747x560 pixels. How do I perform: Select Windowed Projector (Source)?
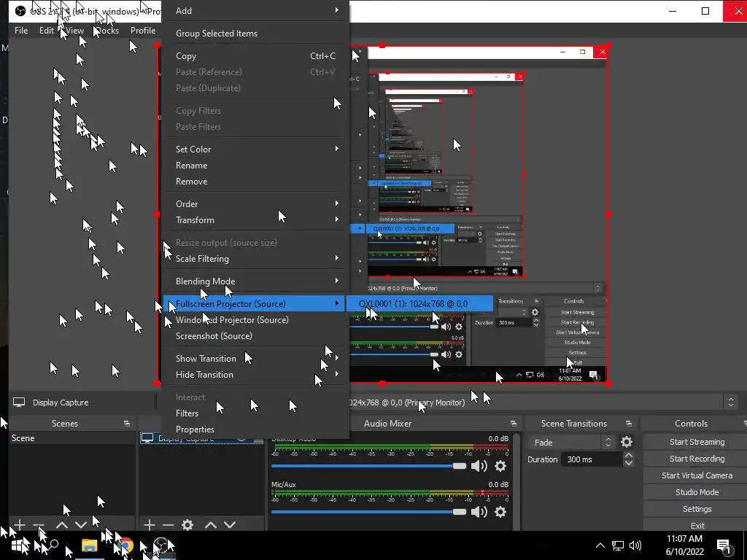pyautogui.click(x=256, y=320)
